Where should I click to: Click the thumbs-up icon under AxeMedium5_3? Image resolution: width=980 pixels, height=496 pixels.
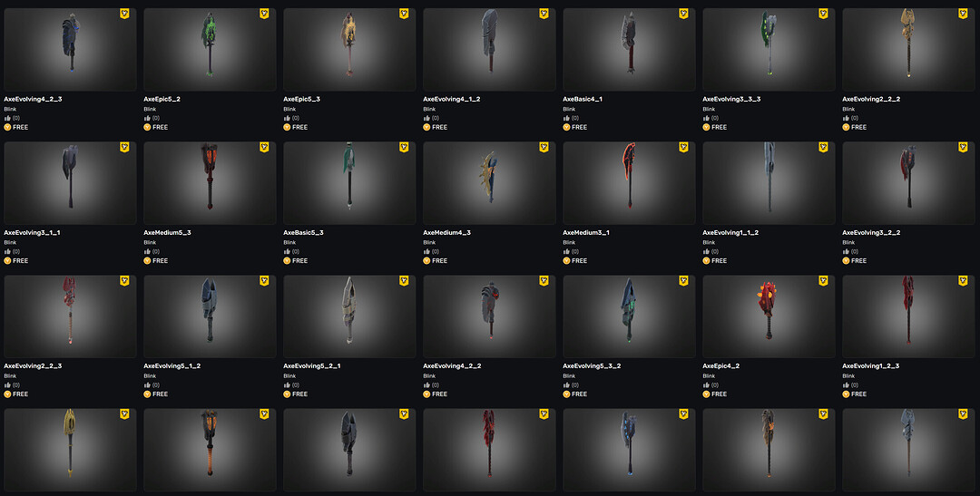click(147, 252)
